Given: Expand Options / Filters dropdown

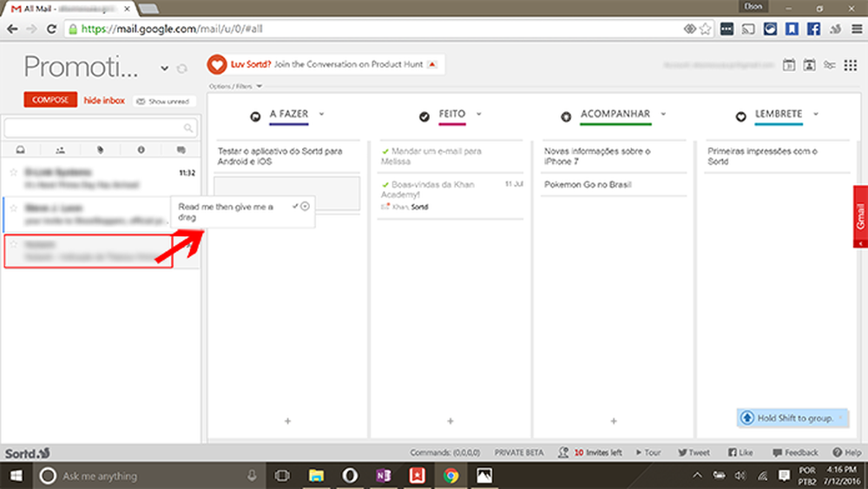Looking at the screenshot, I should [235, 86].
